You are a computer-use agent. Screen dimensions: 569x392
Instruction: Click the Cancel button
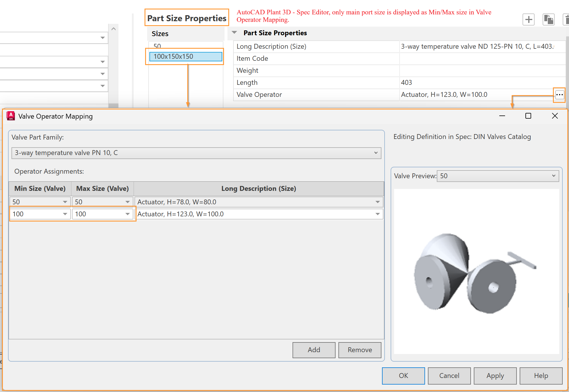coord(449,376)
